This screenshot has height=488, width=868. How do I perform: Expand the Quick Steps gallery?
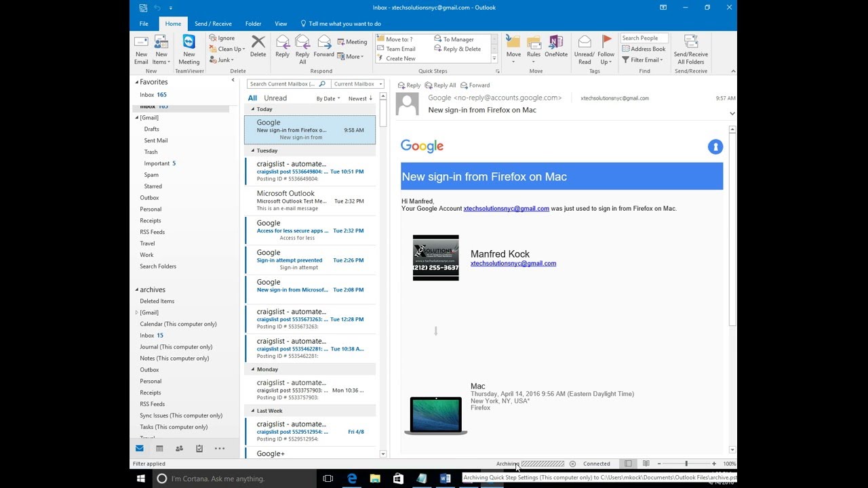494,59
